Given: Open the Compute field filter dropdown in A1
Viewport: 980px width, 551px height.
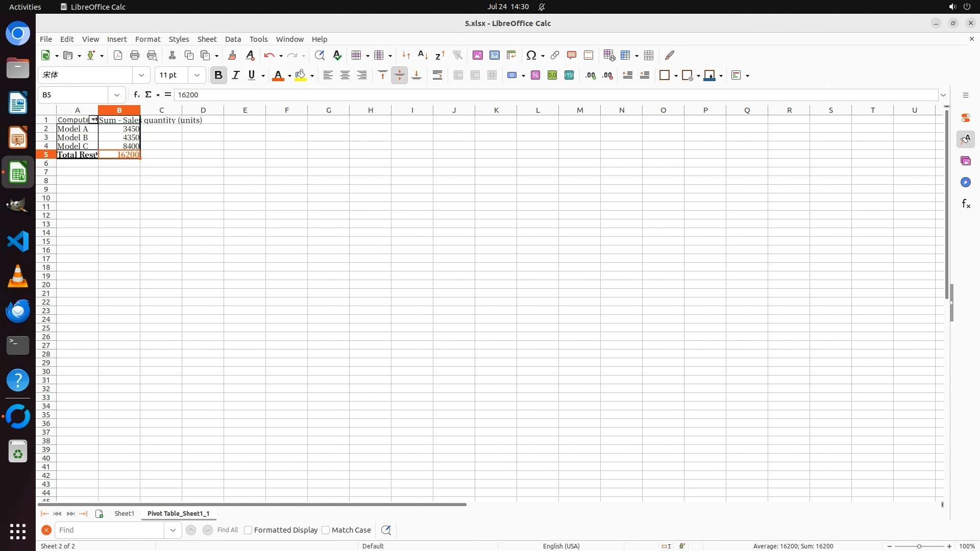Looking at the screenshot, I should point(94,119).
